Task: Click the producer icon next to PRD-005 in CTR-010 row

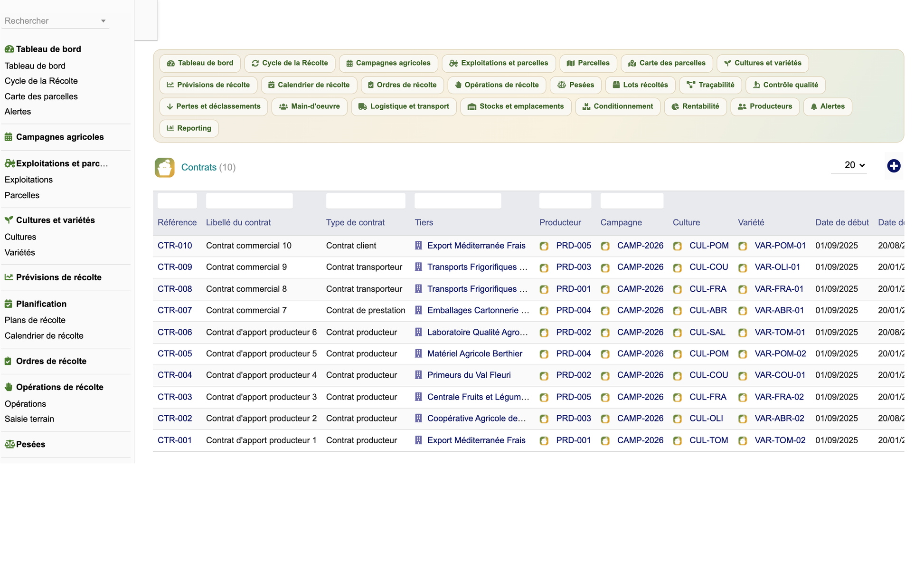Action: [544, 246]
